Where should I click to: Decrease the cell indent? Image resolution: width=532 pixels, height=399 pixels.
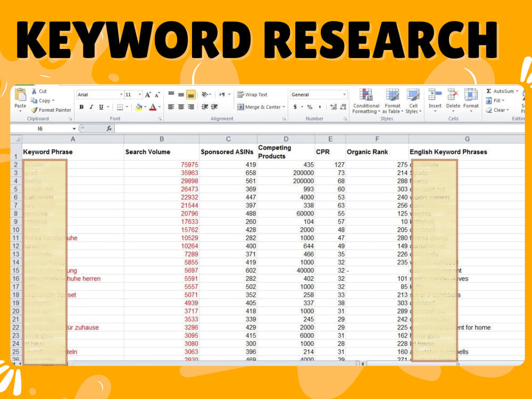pyautogui.click(x=205, y=107)
